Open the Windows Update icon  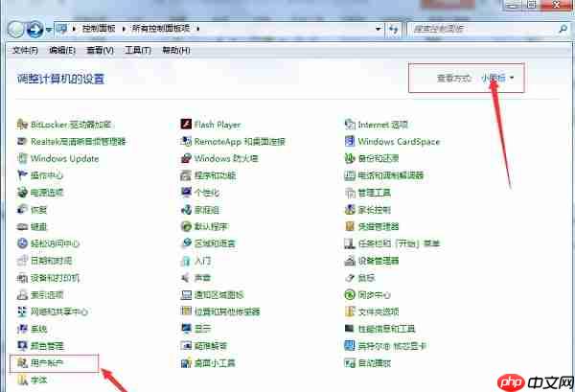point(22,158)
